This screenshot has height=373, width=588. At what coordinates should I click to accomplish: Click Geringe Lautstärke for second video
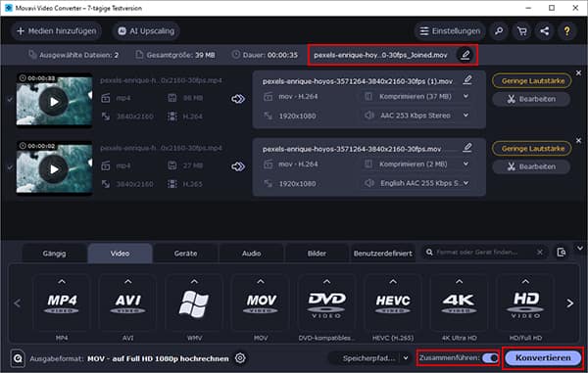(x=532, y=149)
